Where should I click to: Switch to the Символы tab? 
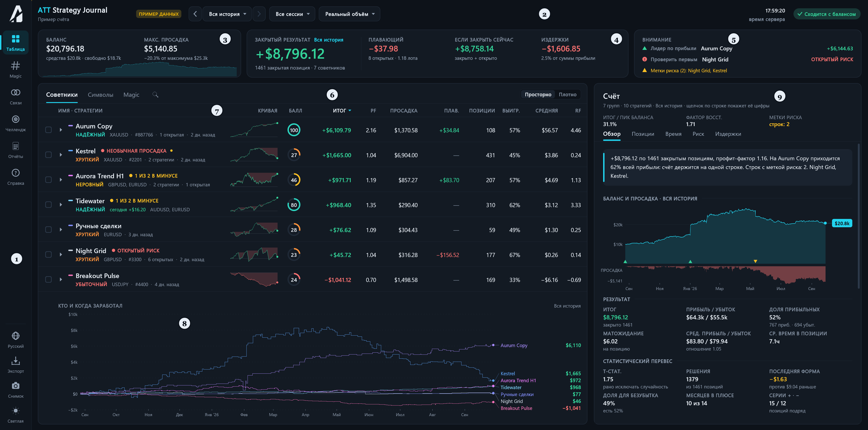[100, 95]
